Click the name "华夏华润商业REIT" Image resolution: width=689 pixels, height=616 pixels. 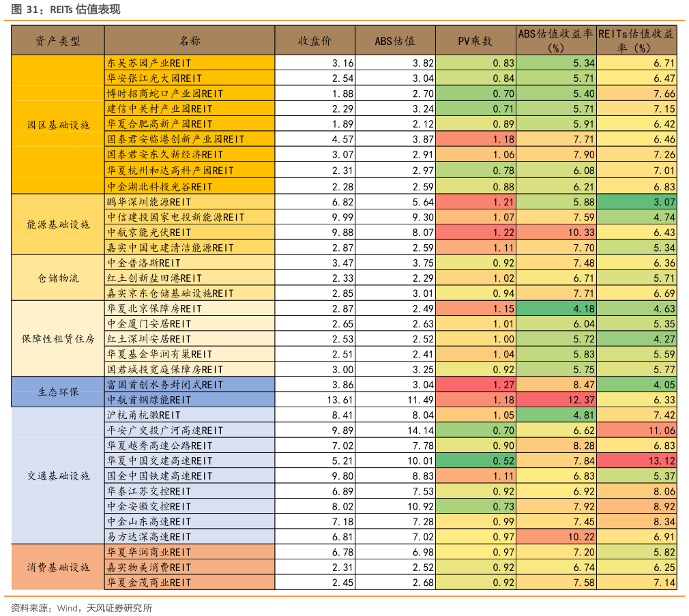(149, 553)
